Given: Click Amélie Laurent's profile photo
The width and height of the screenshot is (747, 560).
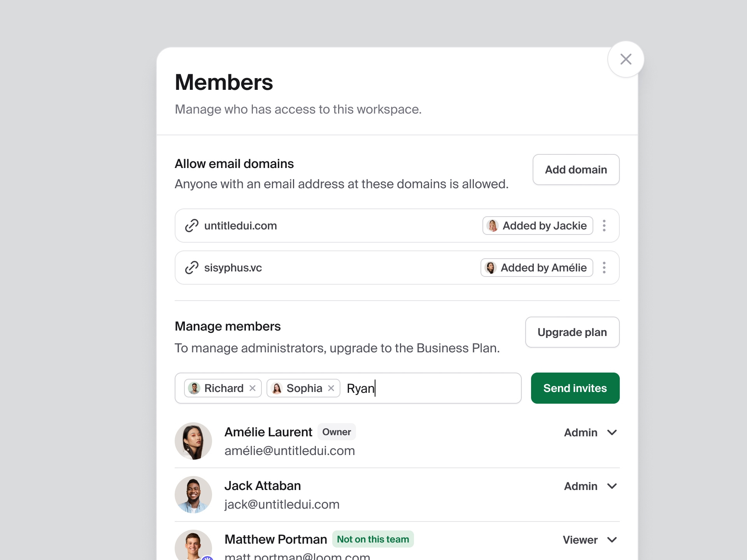Looking at the screenshot, I should 193,441.
